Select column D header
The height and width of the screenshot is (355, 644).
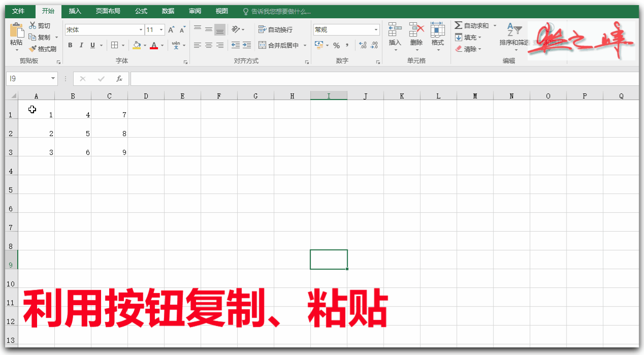pos(146,95)
